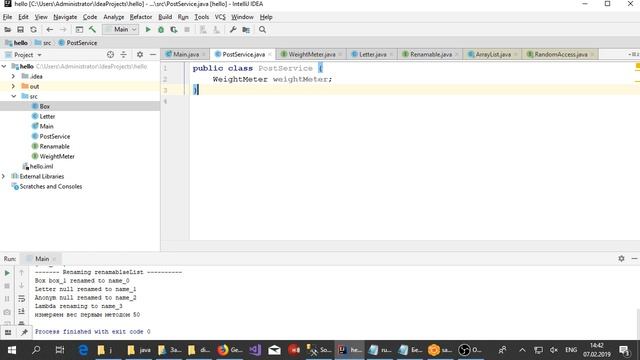Expand the out folder
The height and width of the screenshot is (360, 640).
(x=13, y=86)
